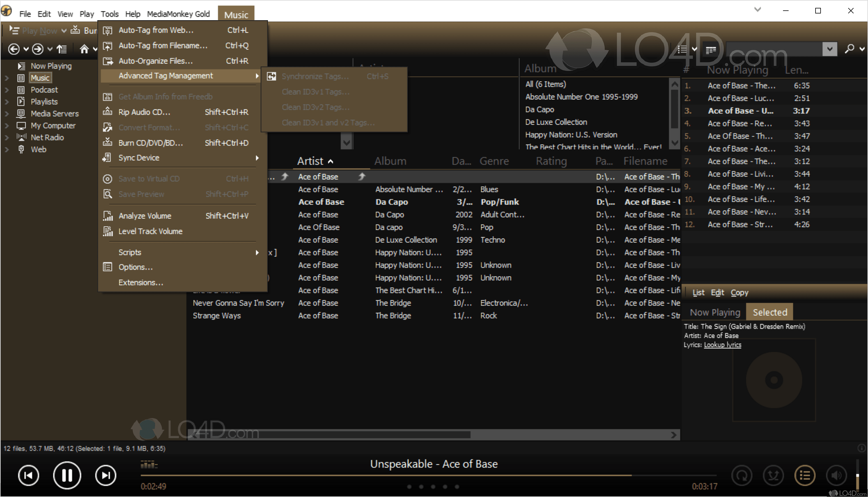Click the Rip Audio CD icon
This screenshot has height=497, width=868.
pos(107,112)
